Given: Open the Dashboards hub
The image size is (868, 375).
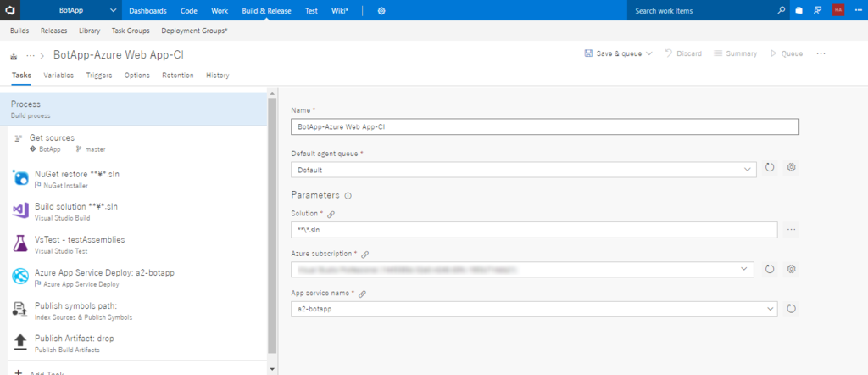Looking at the screenshot, I should pos(147,10).
